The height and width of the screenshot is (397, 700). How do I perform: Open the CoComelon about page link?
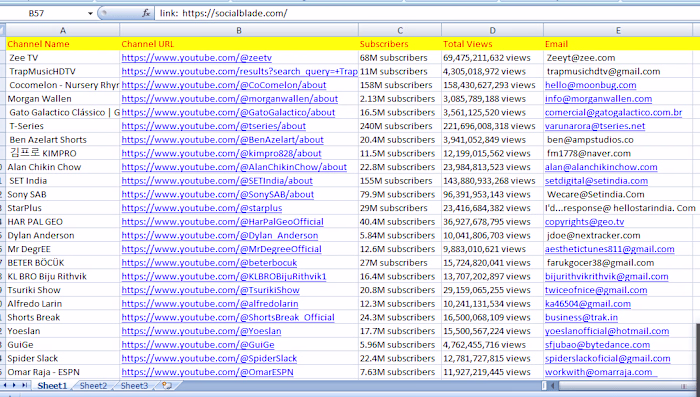224,85
